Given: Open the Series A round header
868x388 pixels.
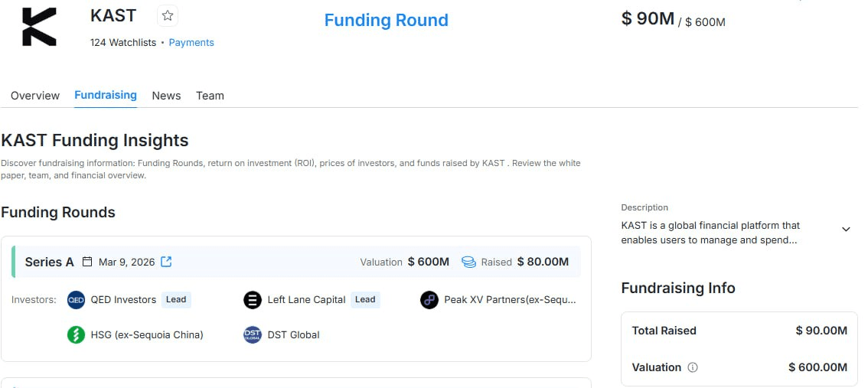Looking at the screenshot, I should [296, 262].
